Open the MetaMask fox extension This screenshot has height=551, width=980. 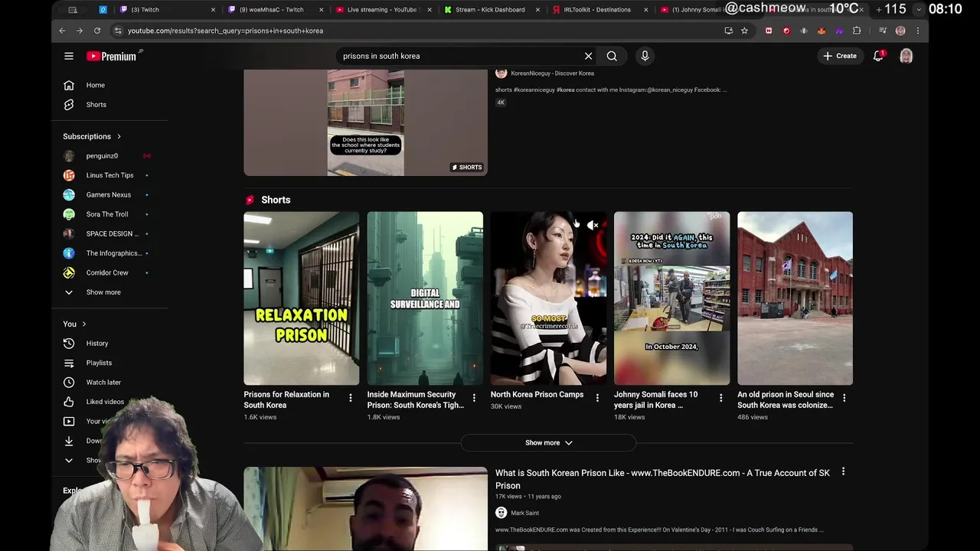(822, 31)
